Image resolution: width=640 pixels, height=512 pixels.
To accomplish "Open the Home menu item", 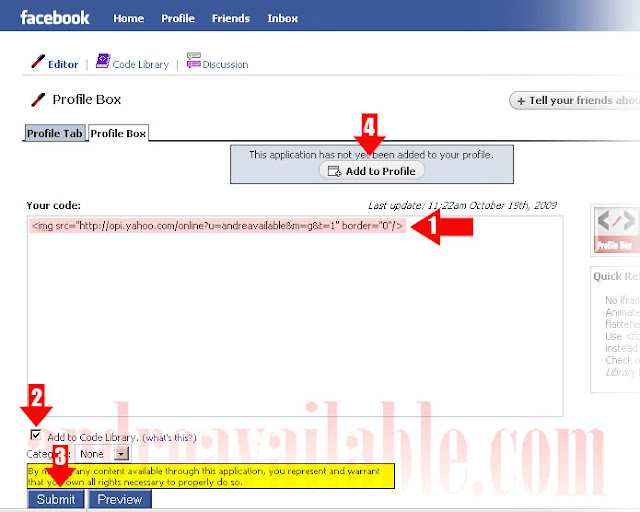I will pos(129,18).
